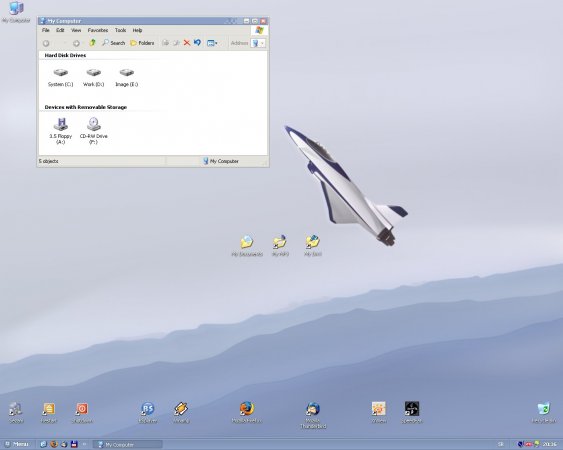
Task: Click the Back button in toolbar
Action: pos(46,43)
